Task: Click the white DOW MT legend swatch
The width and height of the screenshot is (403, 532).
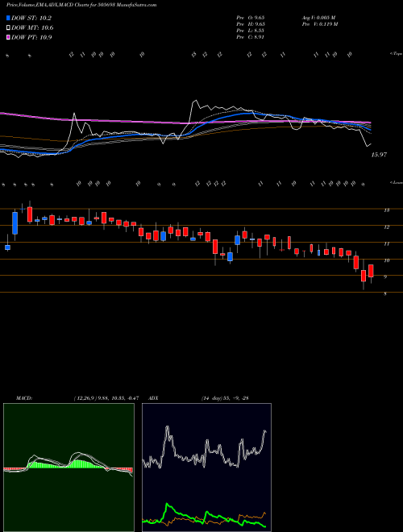Action: 9,28
